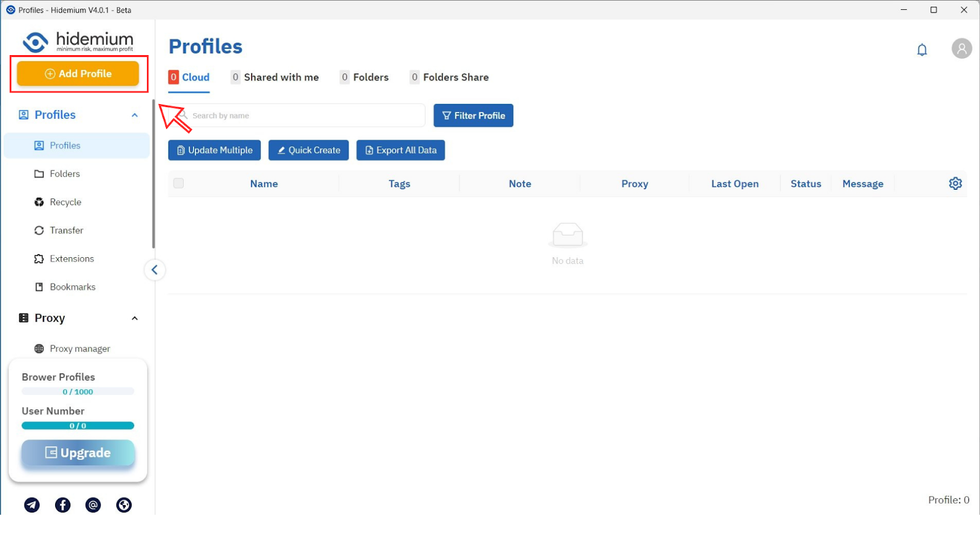Open Folders in the sidebar
Viewport: 980px width, 551px height.
click(x=77, y=174)
